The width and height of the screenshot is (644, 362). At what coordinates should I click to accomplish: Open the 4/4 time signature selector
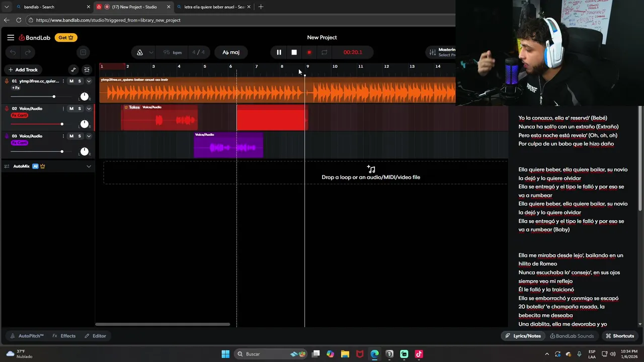click(x=198, y=52)
